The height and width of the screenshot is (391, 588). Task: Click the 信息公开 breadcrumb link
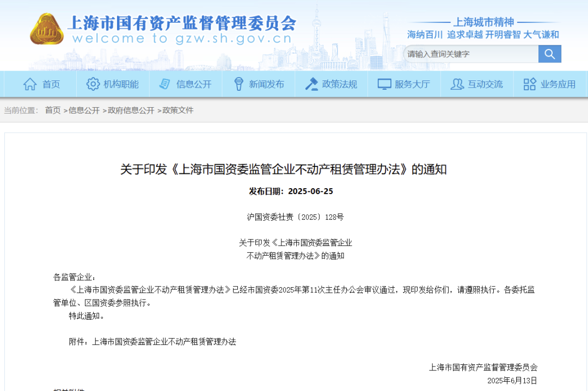point(84,110)
